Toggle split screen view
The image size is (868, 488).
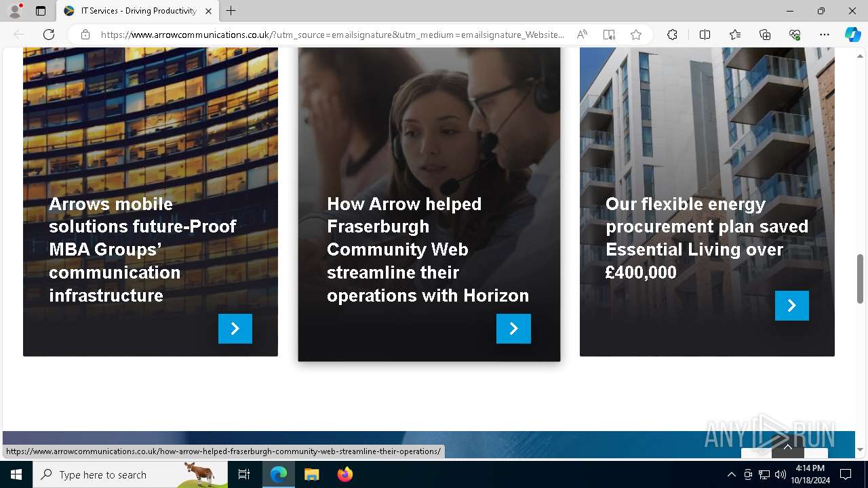click(705, 35)
